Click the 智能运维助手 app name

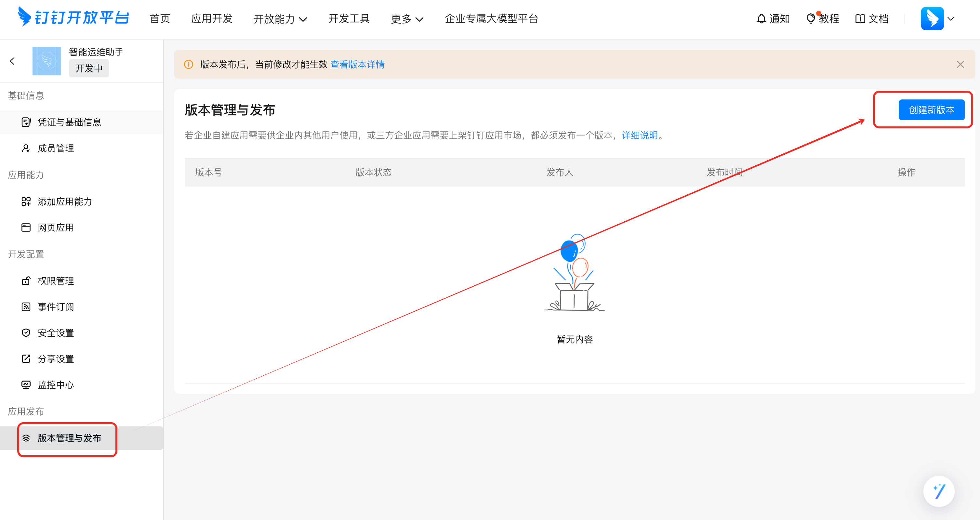[96, 52]
